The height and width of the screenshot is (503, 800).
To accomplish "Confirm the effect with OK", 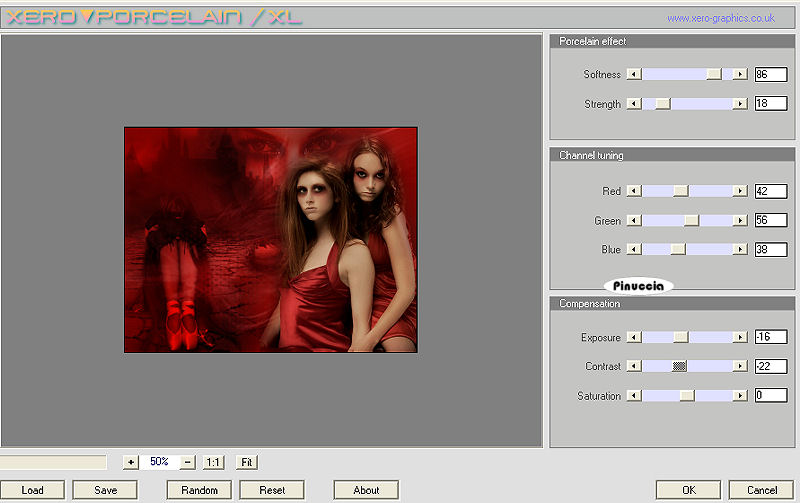I will click(x=688, y=490).
